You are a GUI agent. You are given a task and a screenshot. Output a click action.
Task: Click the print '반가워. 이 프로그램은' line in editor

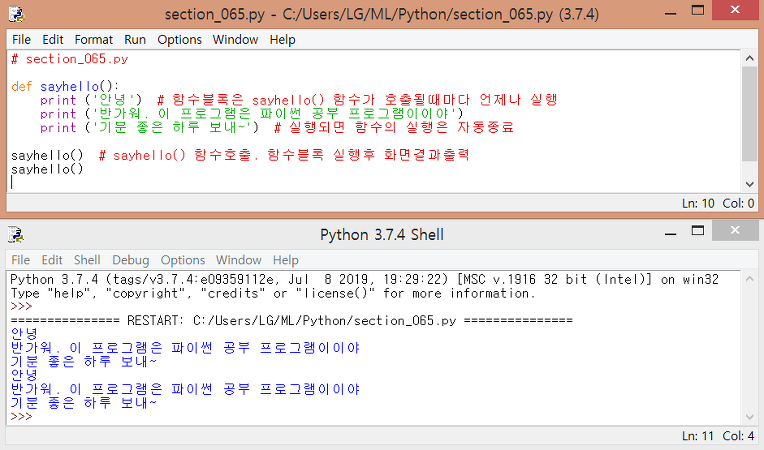(251, 114)
